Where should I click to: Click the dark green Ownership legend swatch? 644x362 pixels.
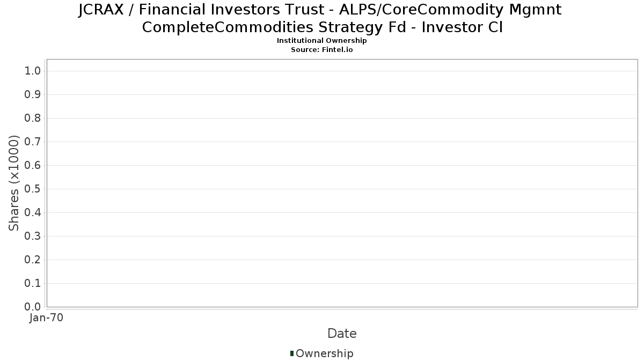(x=292, y=353)
